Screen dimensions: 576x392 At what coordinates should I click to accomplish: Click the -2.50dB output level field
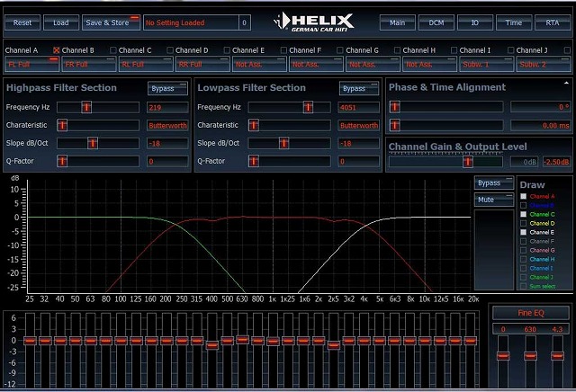click(556, 162)
